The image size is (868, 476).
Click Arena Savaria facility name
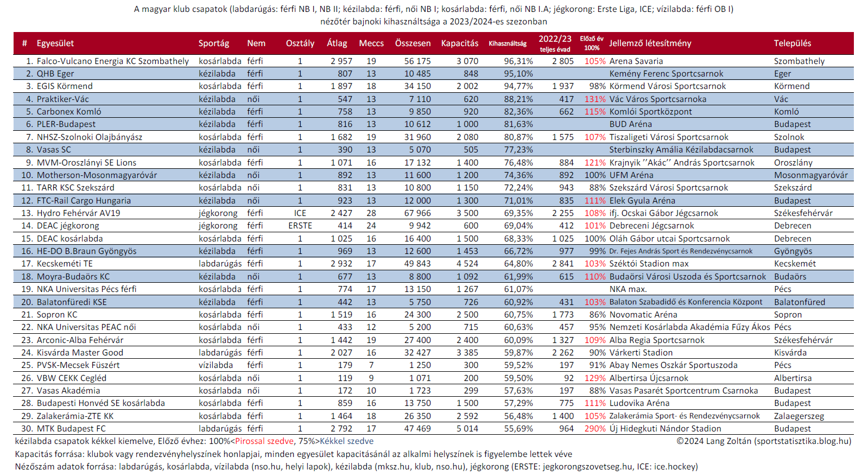click(636, 61)
